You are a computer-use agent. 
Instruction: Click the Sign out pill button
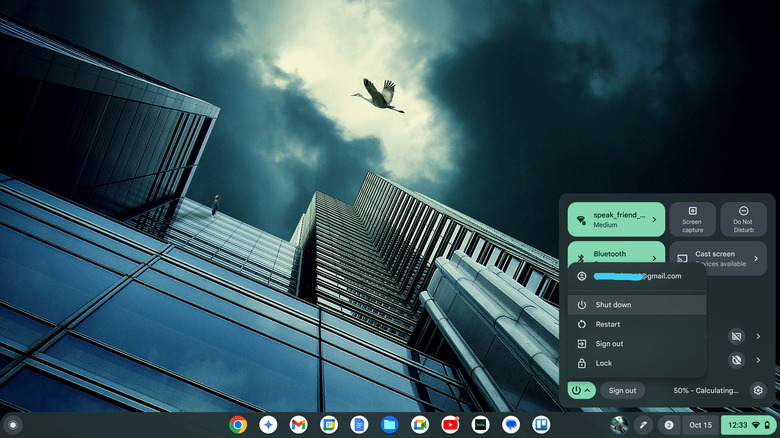point(622,390)
